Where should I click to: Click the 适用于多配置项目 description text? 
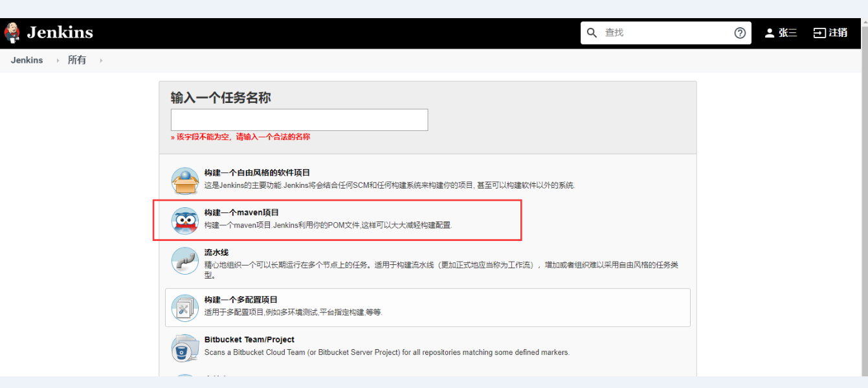[294, 312]
